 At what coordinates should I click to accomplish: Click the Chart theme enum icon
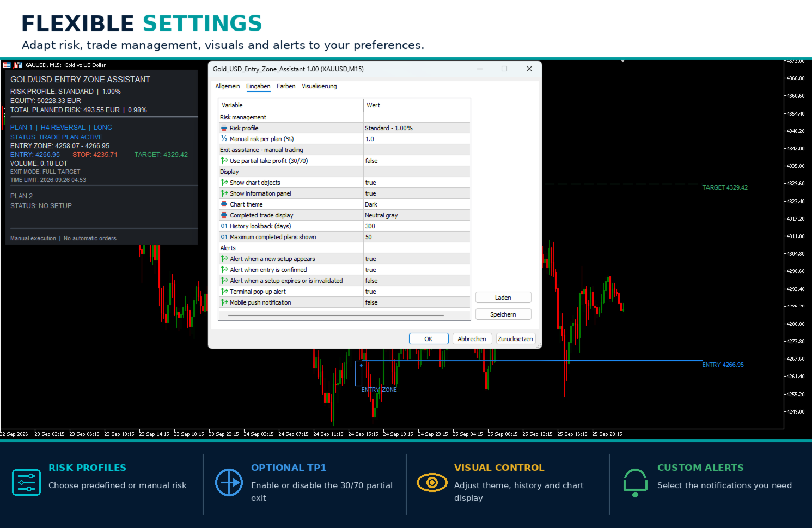(x=224, y=204)
